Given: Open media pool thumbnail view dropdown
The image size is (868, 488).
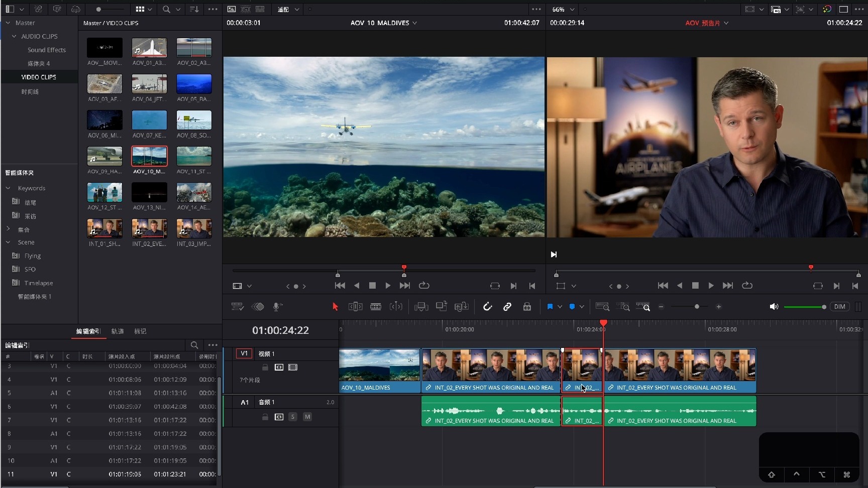Looking at the screenshot, I should (149, 10).
